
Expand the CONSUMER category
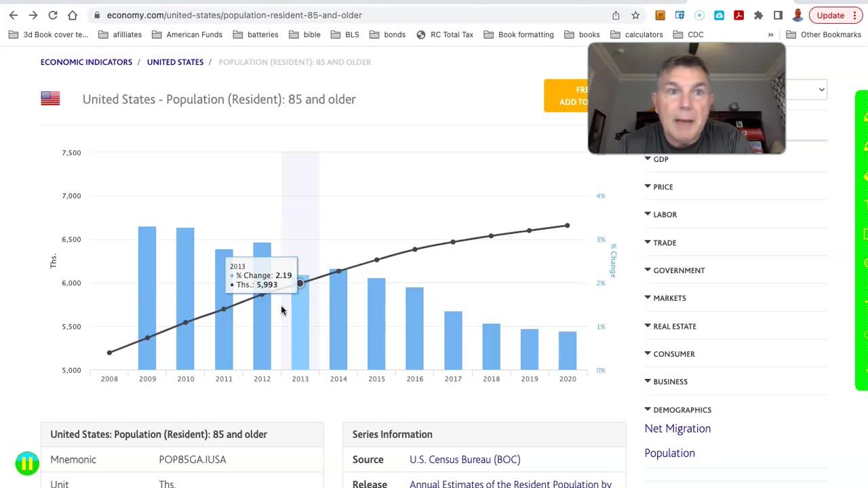pos(669,354)
